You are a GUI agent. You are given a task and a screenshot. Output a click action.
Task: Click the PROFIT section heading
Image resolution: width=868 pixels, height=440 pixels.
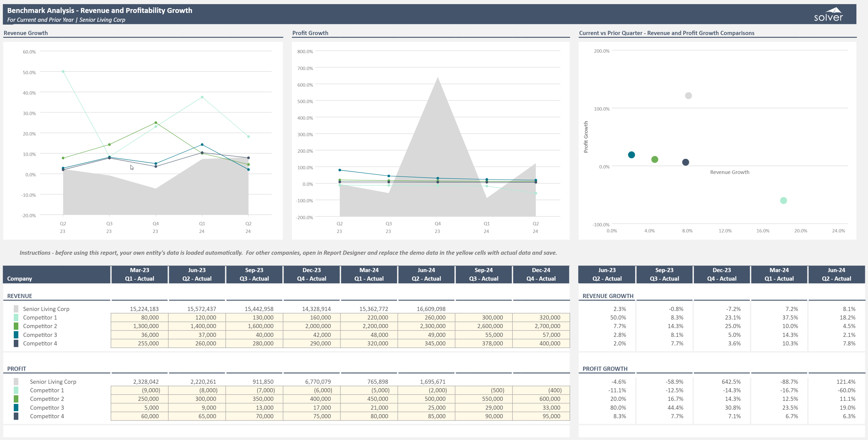point(17,369)
